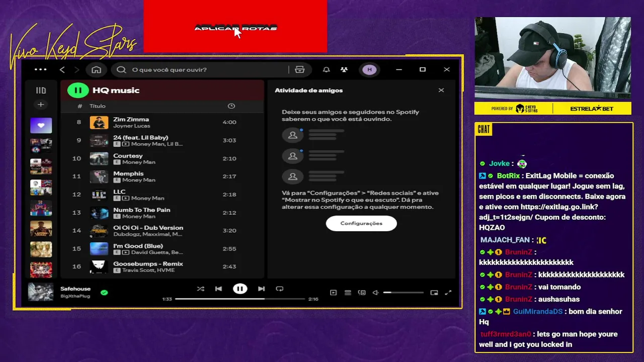Open the profile avatar 'H'
Image resolution: width=644 pixels, height=362 pixels.
point(370,69)
